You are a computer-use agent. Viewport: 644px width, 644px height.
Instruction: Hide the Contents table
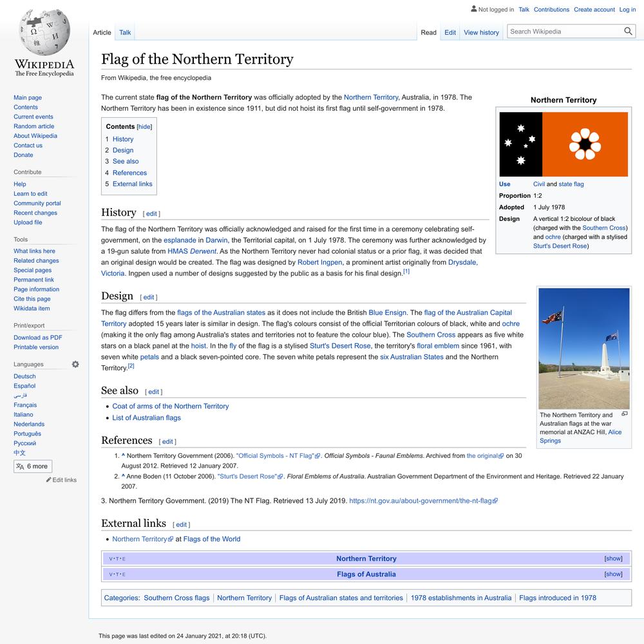pos(144,127)
